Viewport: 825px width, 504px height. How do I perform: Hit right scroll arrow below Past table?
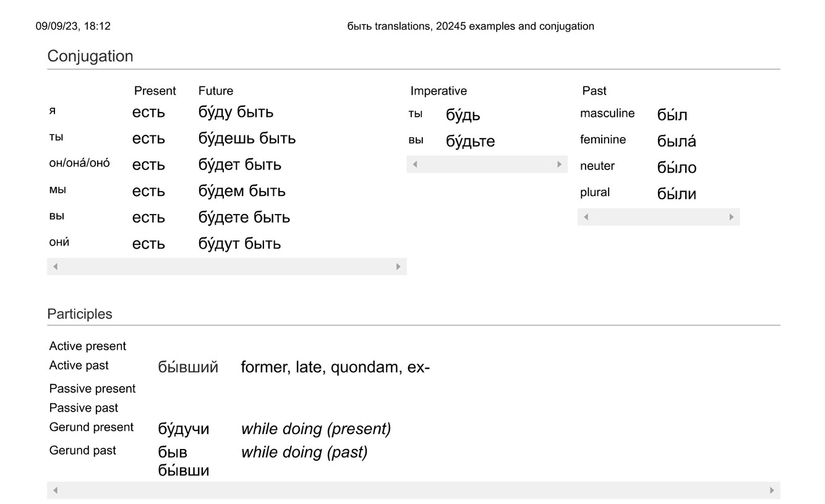point(732,217)
